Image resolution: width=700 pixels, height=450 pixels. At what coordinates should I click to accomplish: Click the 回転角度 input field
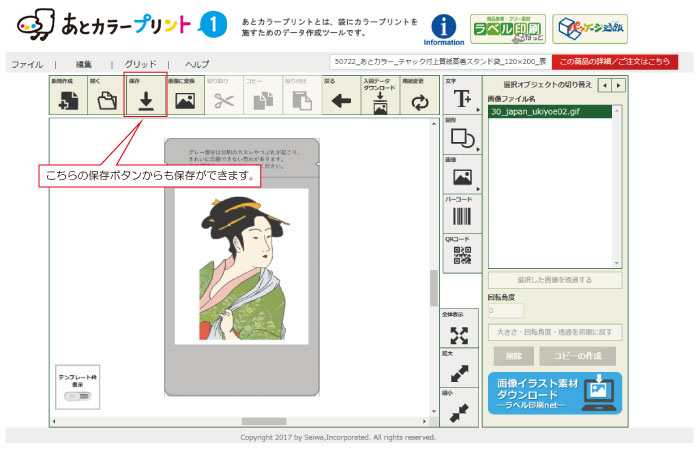pyautogui.click(x=505, y=311)
